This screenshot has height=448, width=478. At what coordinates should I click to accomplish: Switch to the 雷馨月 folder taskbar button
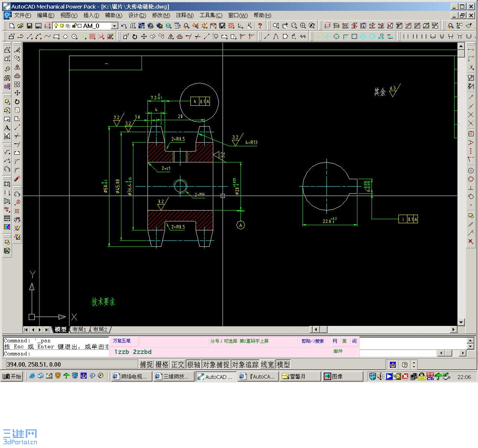click(x=300, y=376)
